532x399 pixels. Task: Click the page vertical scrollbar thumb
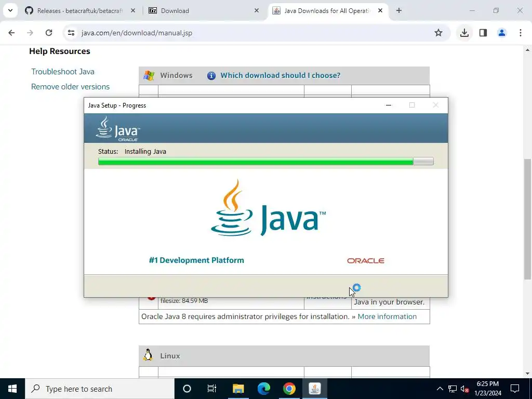[x=527, y=219]
